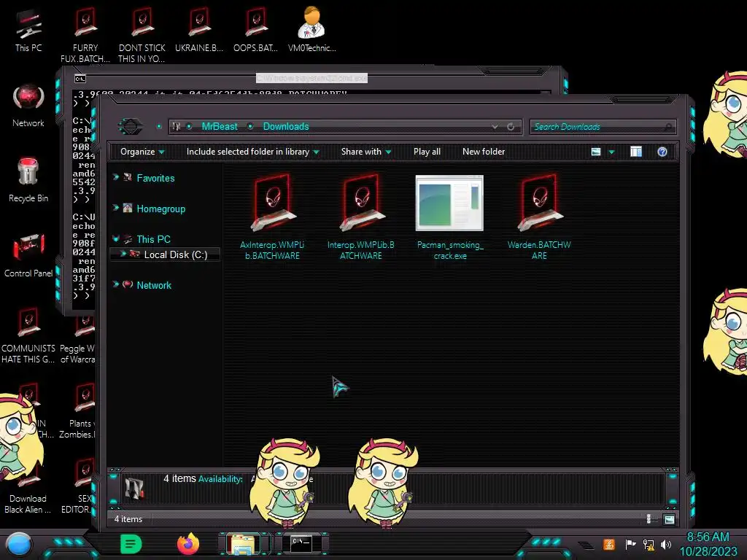
Task: Open the Explorer help button
Action: tap(662, 152)
